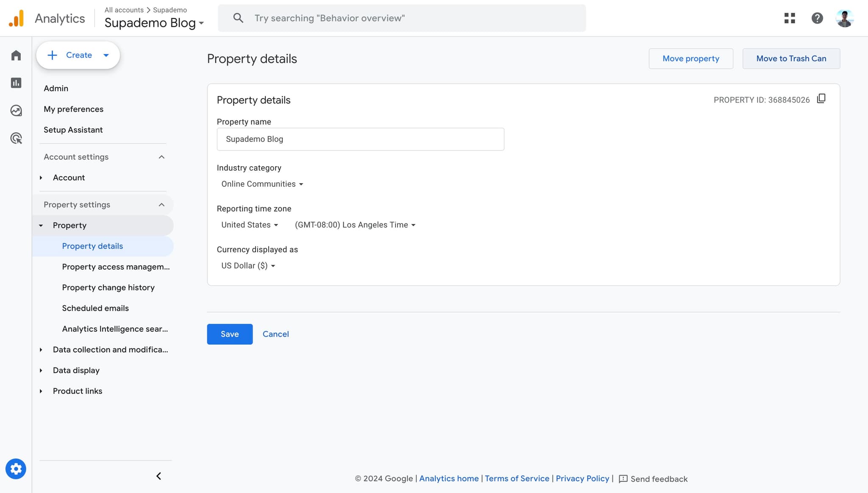This screenshot has height=493, width=868.
Task: Click the Property name text field
Action: click(x=360, y=139)
